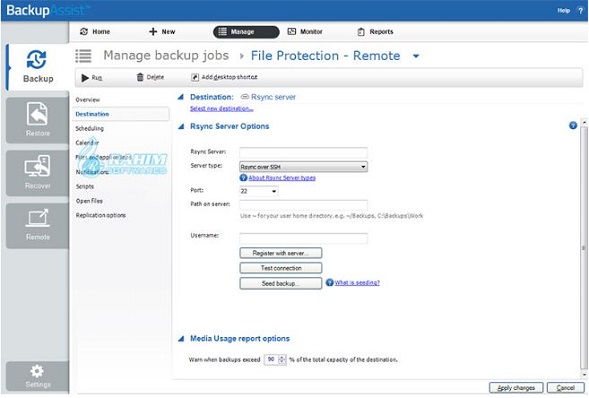Click the Test connection button
Image resolution: width=589 pixels, height=398 pixels.
point(281,268)
